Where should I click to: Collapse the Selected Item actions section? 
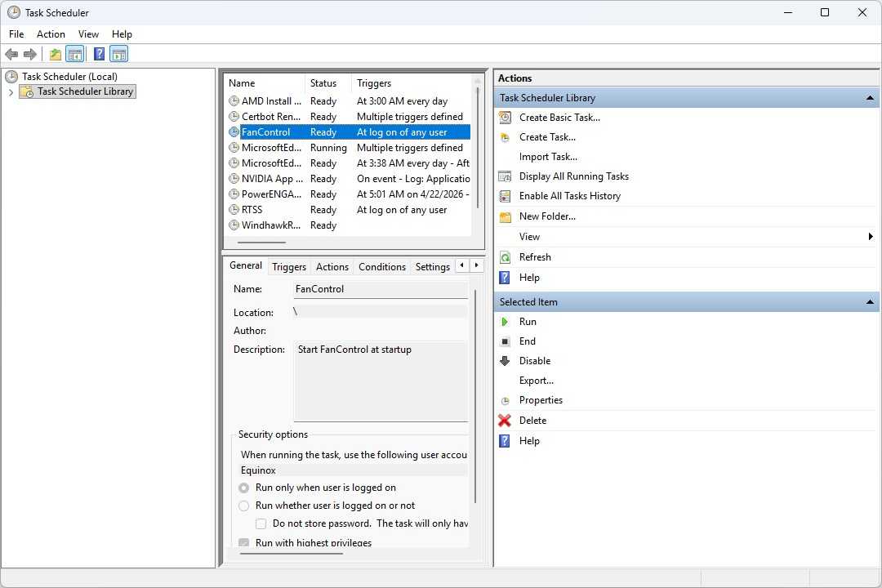coord(871,302)
